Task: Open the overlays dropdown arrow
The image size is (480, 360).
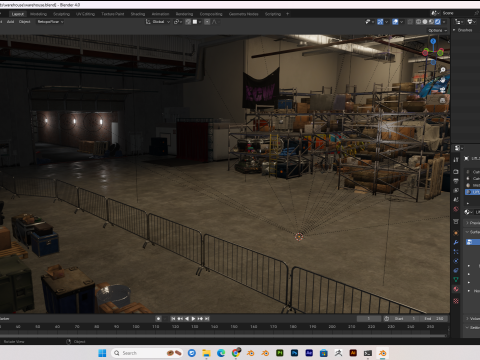Action: click(x=402, y=22)
